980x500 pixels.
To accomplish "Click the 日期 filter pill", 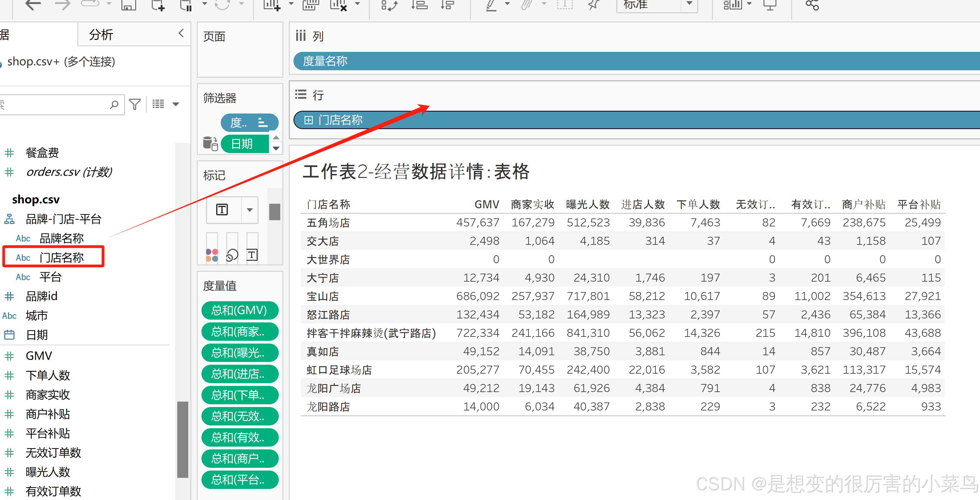I will tap(242, 144).
